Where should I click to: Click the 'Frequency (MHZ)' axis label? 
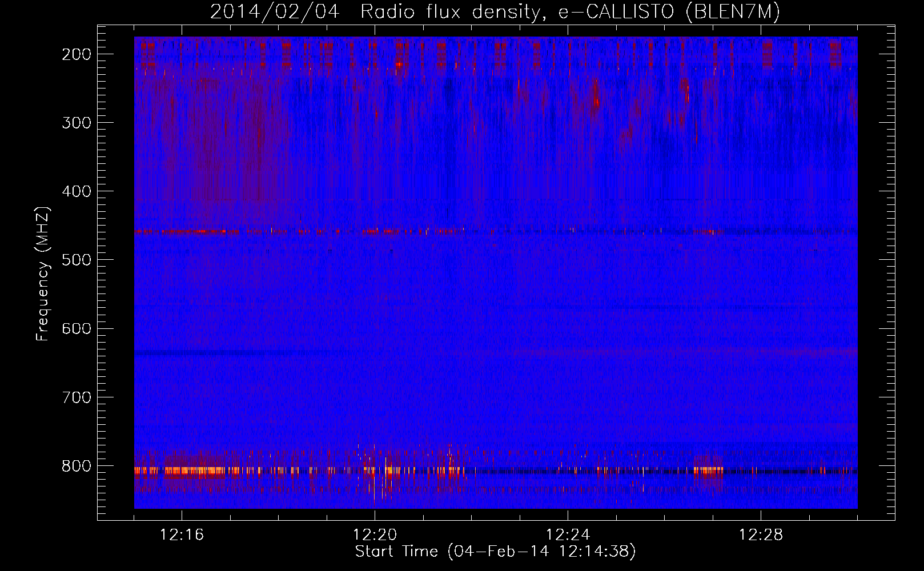point(43,274)
